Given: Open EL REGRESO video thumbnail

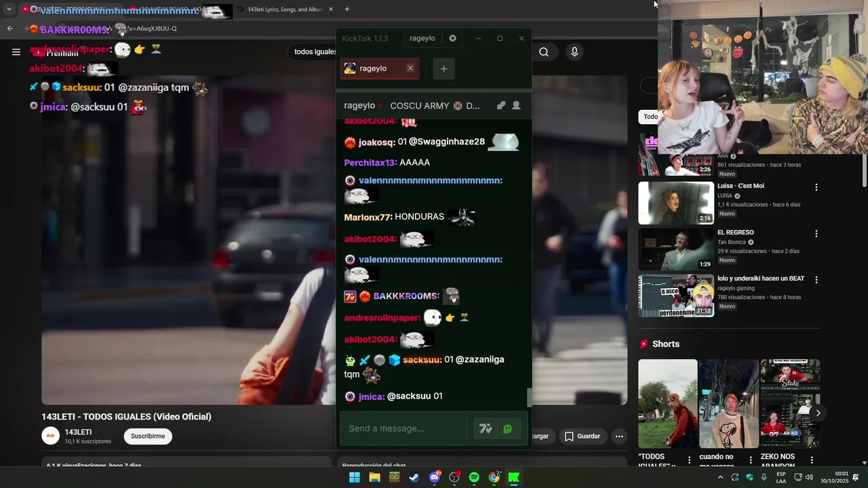Looking at the screenshot, I should click(x=676, y=249).
